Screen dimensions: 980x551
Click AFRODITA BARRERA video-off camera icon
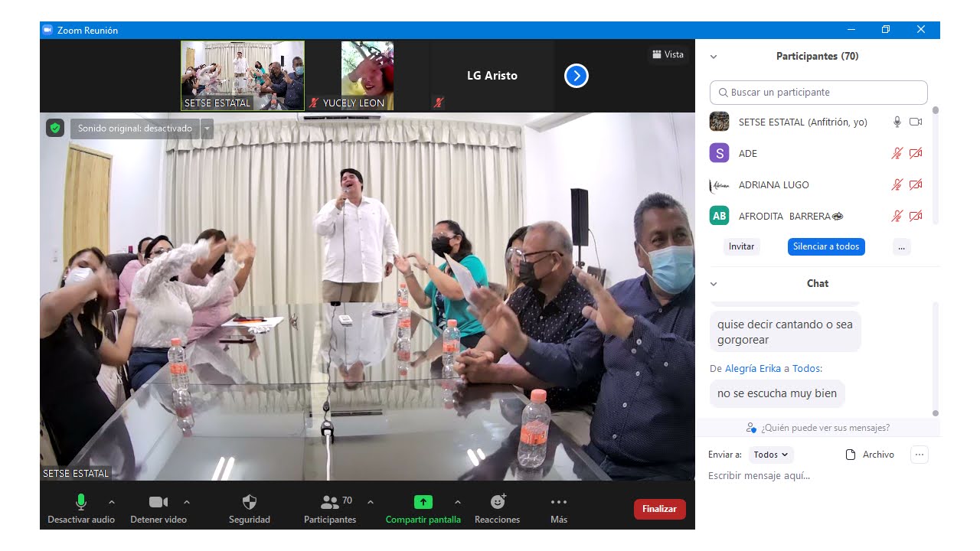click(x=916, y=216)
